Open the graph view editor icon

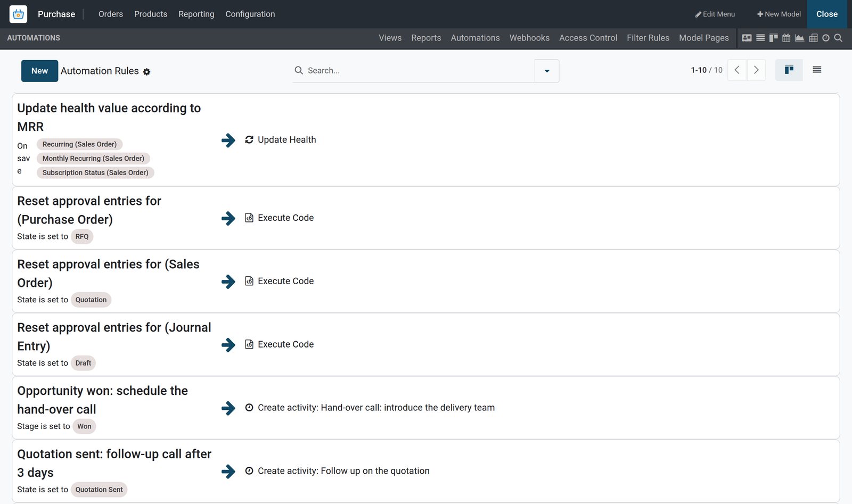[799, 38]
